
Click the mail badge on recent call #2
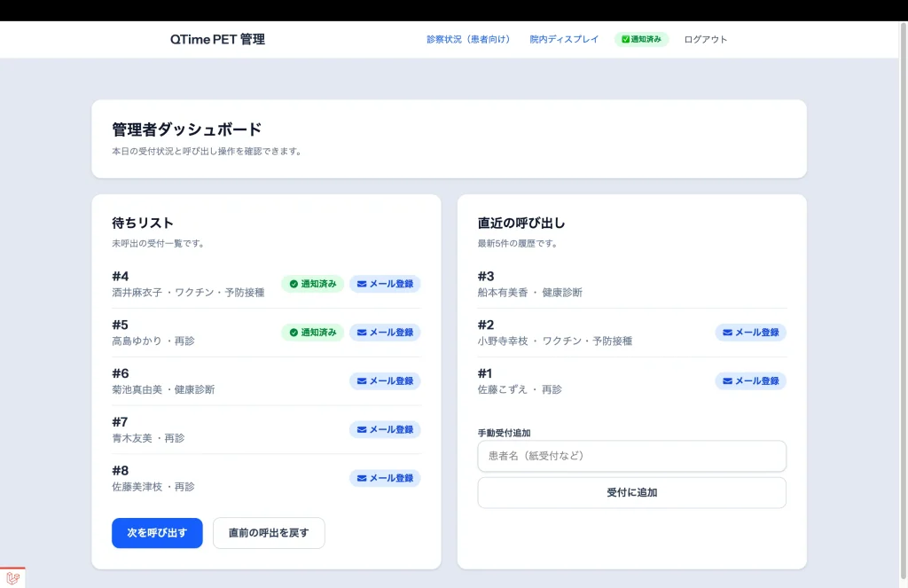pyautogui.click(x=750, y=333)
